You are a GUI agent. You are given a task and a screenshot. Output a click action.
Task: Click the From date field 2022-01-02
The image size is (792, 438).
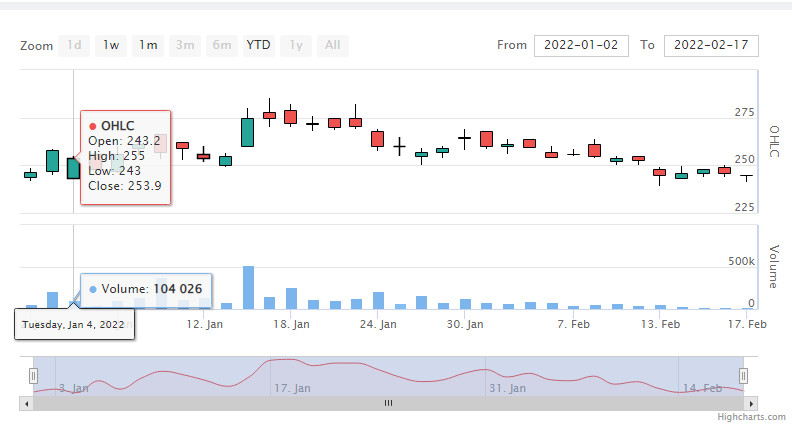(581, 45)
